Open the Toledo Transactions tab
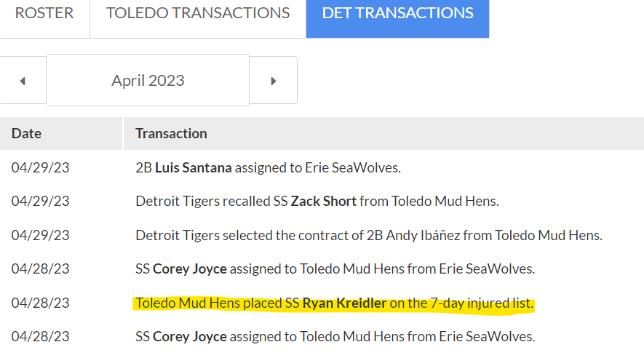This screenshot has width=644, height=358. pos(198,13)
